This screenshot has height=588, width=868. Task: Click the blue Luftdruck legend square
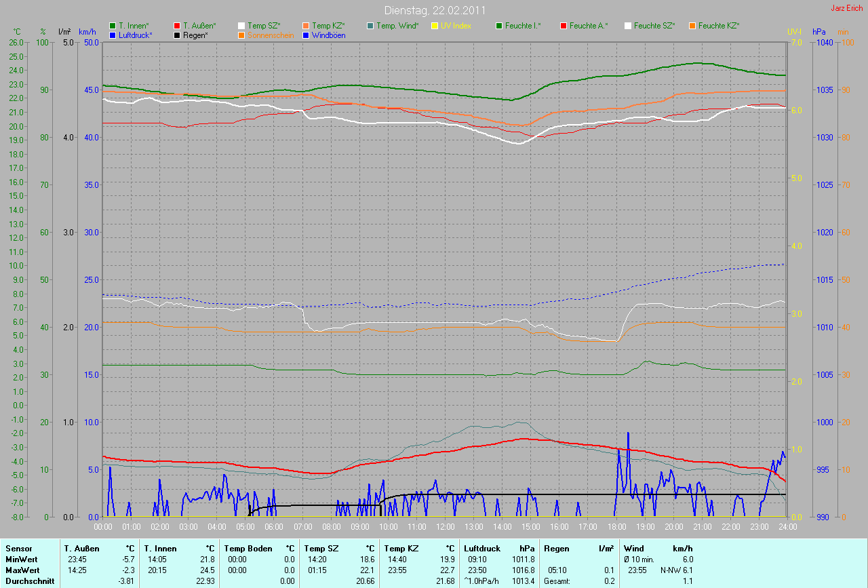click(x=113, y=35)
